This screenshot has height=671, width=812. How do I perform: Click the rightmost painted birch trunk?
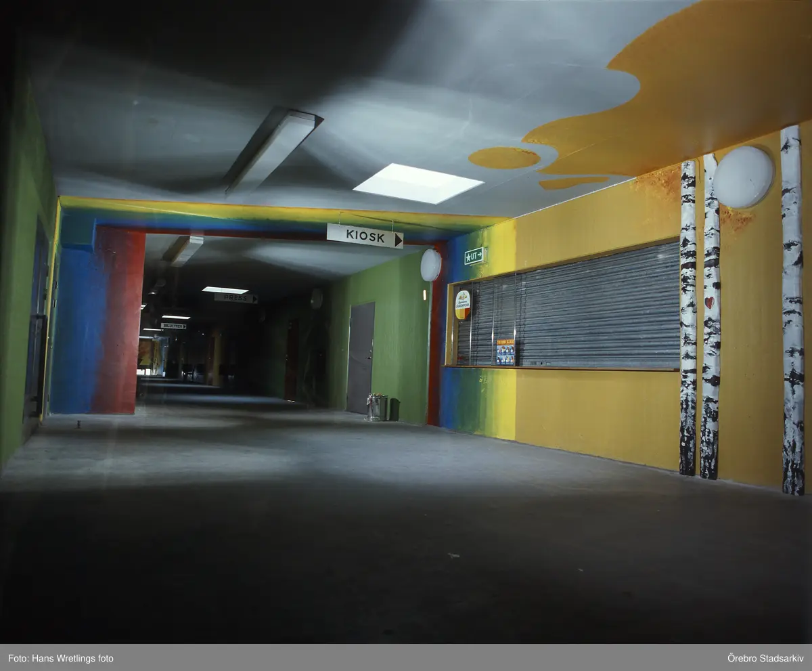point(792,311)
